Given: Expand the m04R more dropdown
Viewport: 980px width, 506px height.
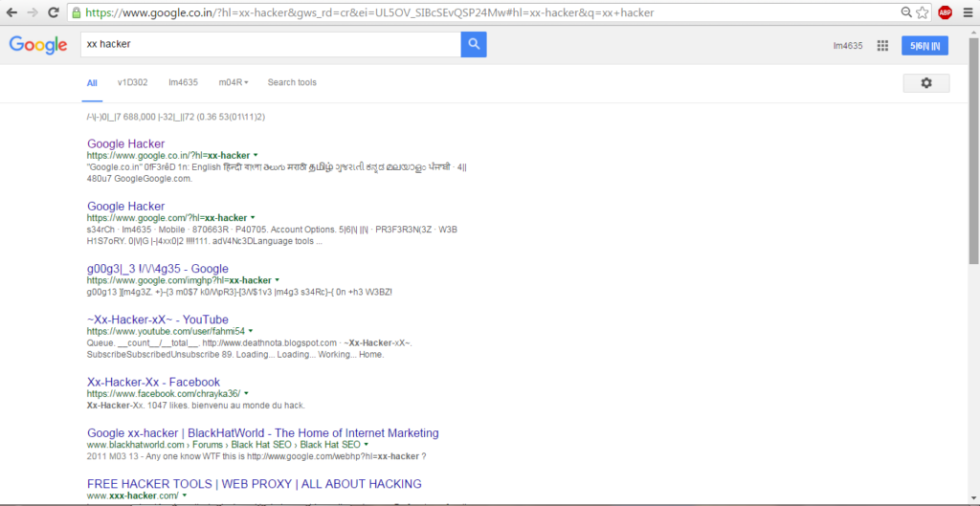Looking at the screenshot, I should coord(234,82).
